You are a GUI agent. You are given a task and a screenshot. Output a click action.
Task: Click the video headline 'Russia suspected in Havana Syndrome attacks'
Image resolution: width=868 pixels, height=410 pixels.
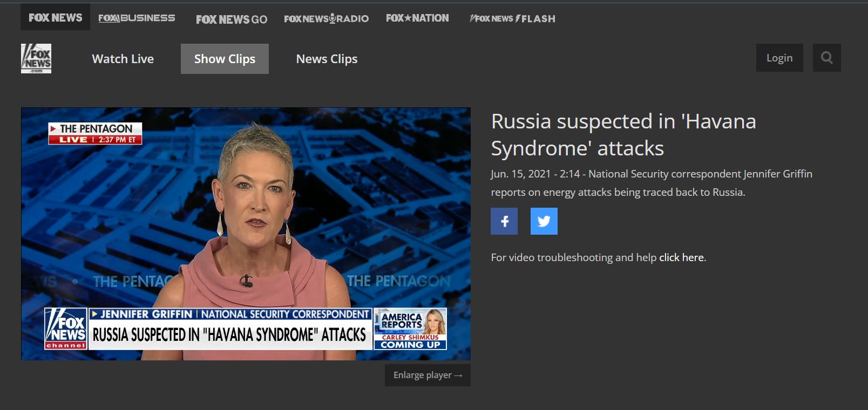(623, 135)
